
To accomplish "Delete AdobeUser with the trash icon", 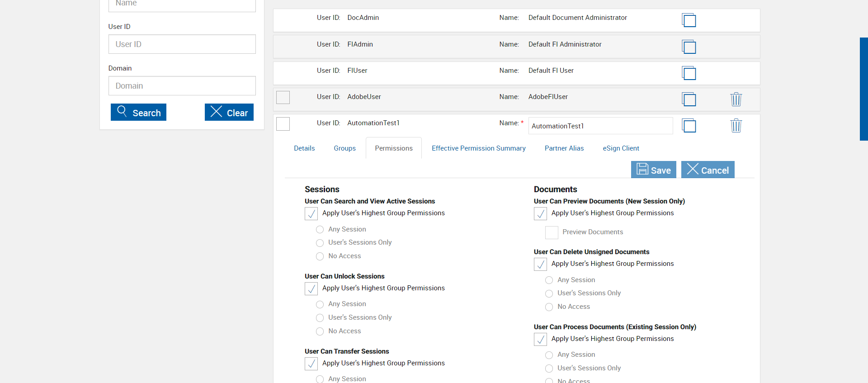I will pyautogui.click(x=736, y=99).
